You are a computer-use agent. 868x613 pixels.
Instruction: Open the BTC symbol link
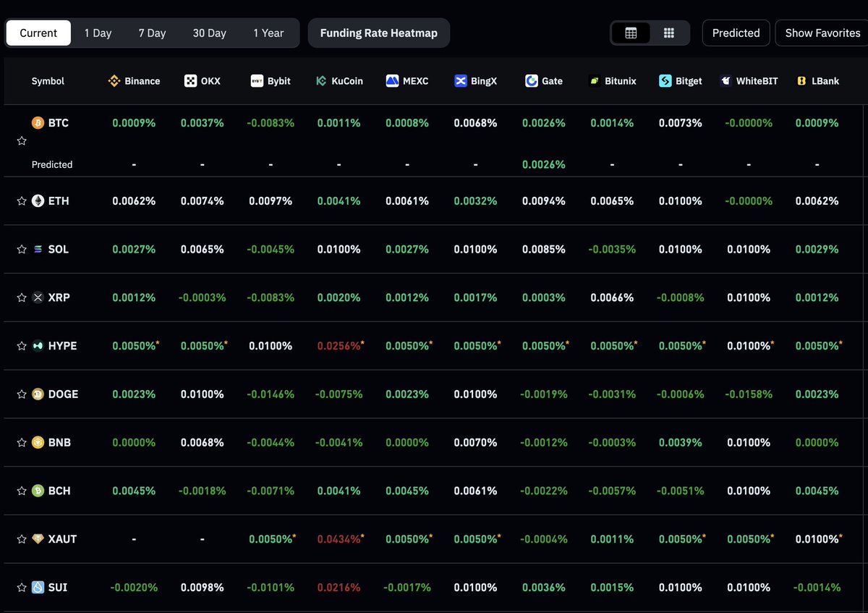pyautogui.click(x=59, y=123)
